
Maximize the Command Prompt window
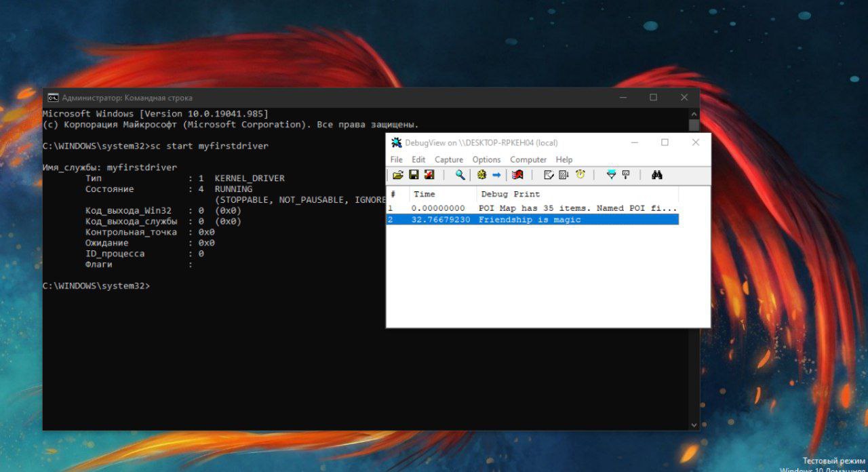click(653, 98)
